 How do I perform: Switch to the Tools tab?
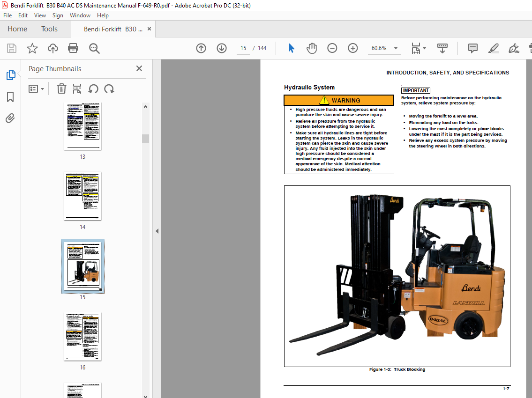(x=49, y=29)
